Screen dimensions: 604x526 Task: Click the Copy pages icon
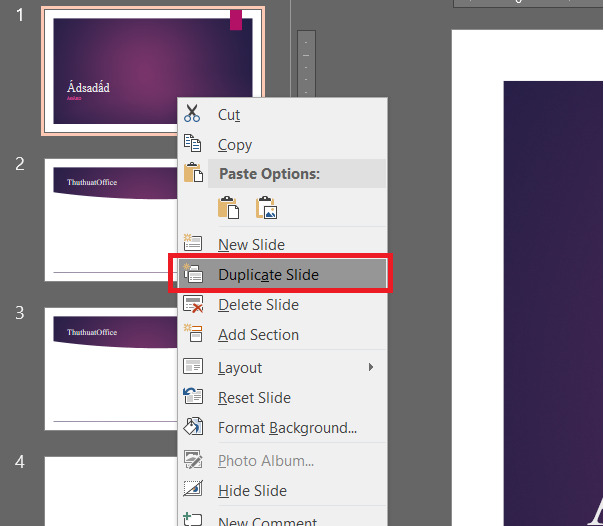[193, 144]
